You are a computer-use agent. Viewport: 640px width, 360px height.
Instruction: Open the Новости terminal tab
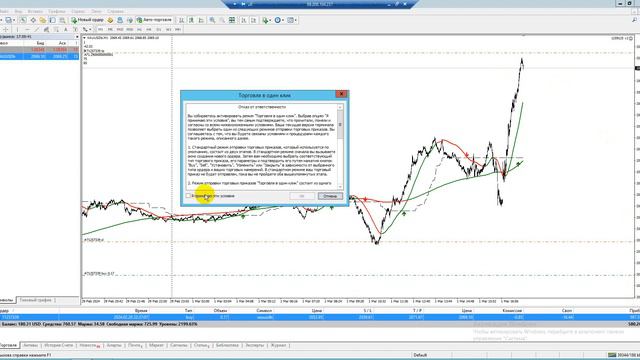(x=89, y=345)
